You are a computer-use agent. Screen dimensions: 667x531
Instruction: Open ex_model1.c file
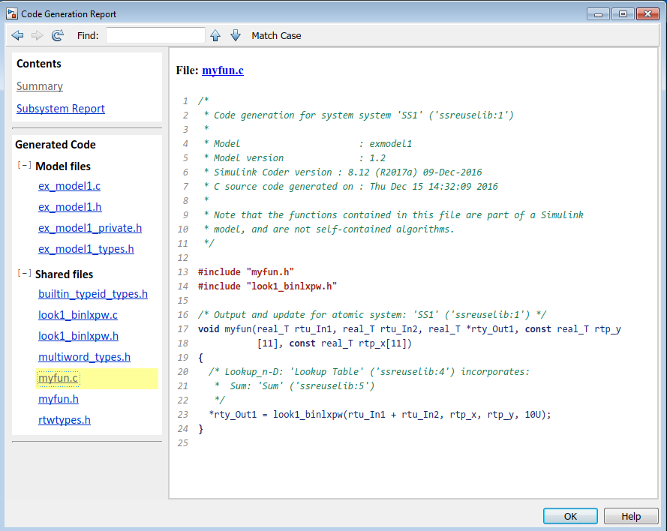pos(69,186)
